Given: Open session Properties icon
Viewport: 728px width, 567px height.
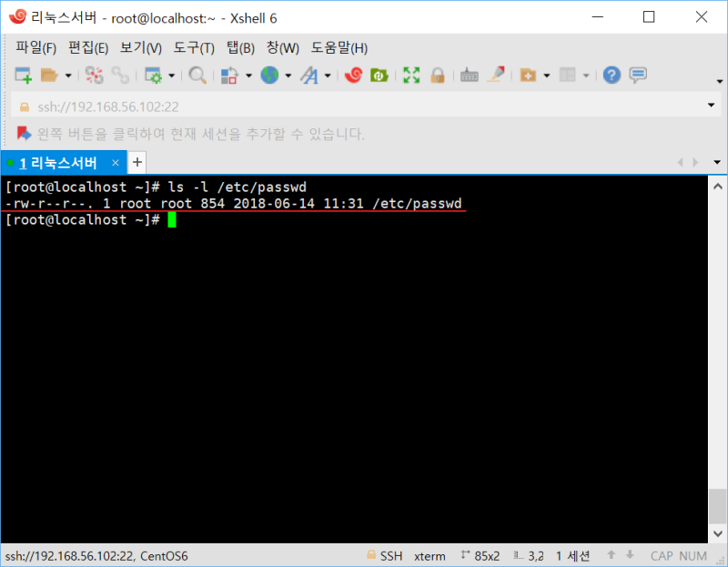Looking at the screenshot, I should click(154, 76).
